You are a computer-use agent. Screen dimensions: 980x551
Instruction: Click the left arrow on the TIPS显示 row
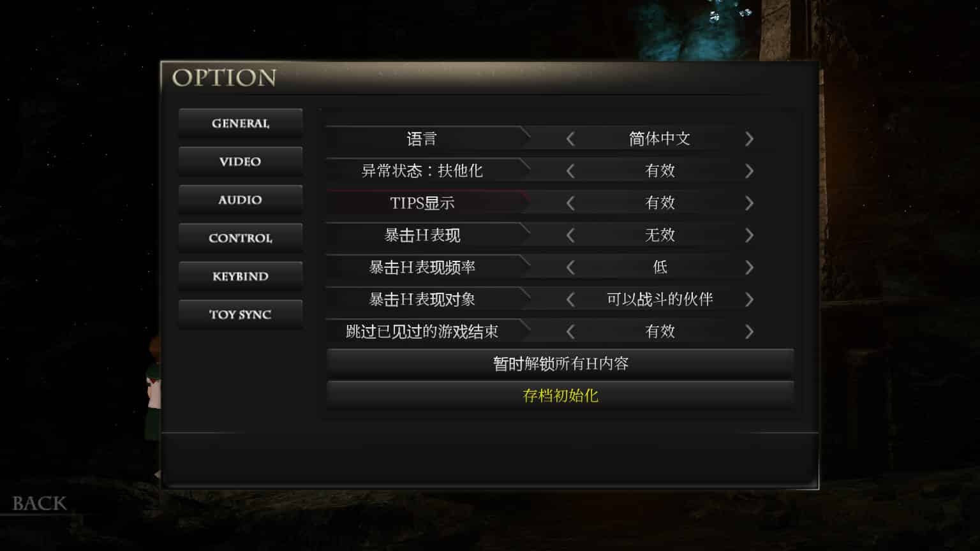(570, 203)
